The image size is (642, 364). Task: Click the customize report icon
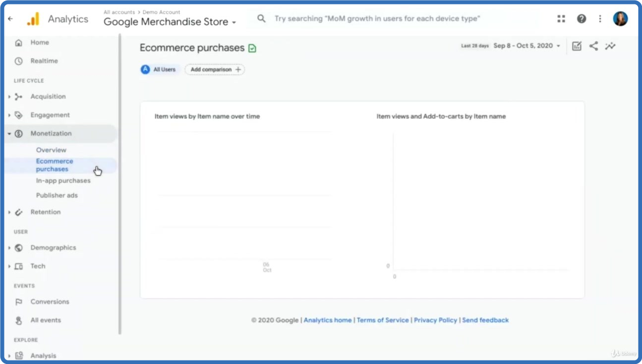click(577, 46)
